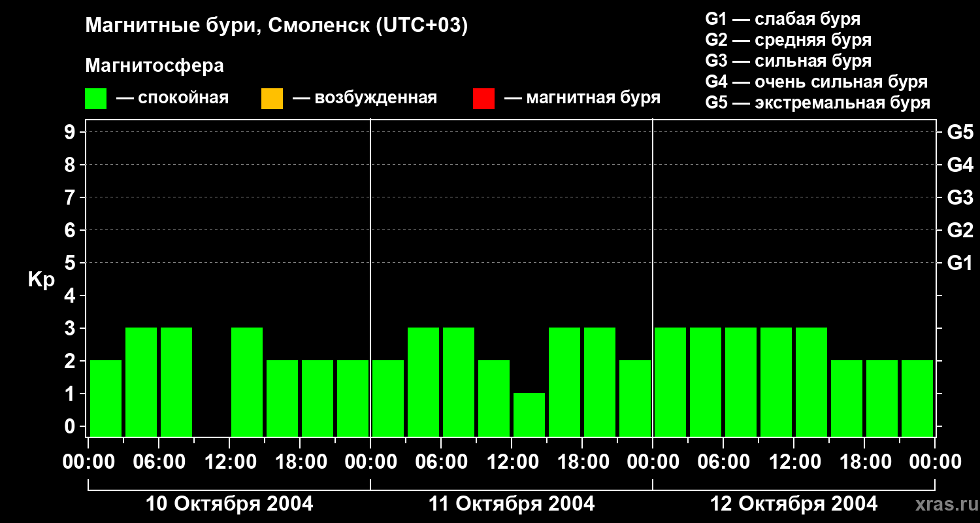Viewport: 980px width, 523px height.
Task: Click the 06:00 time label under 10 October
Action: [159, 462]
